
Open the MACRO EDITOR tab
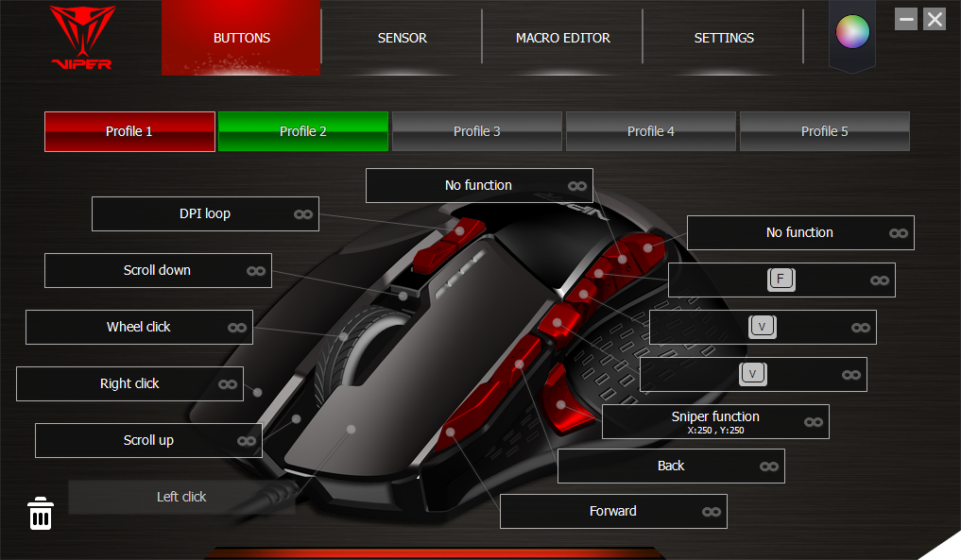pos(562,38)
